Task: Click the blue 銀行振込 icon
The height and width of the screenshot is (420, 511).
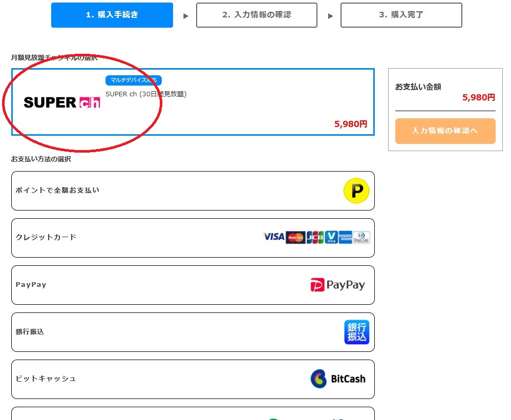Action: point(356,332)
